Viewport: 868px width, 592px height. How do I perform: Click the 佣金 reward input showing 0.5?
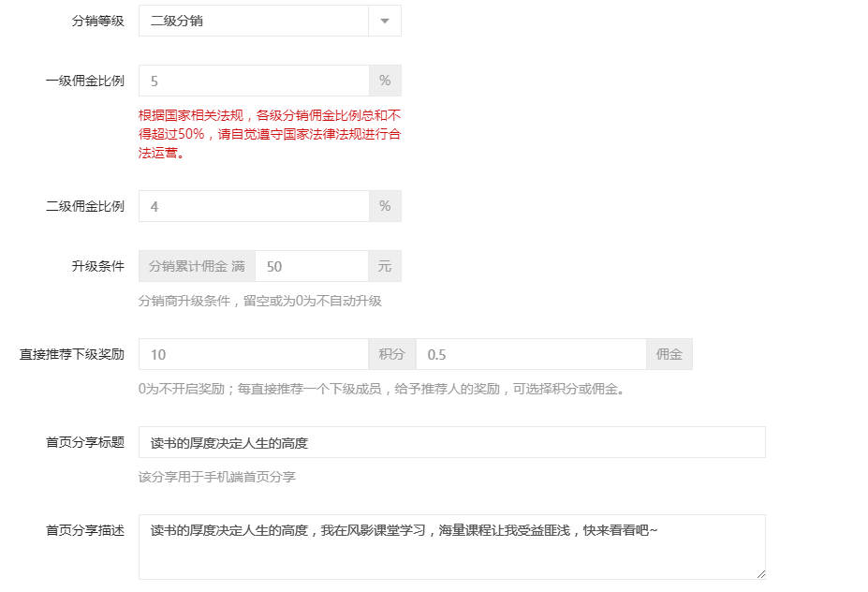tap(531, 354)
